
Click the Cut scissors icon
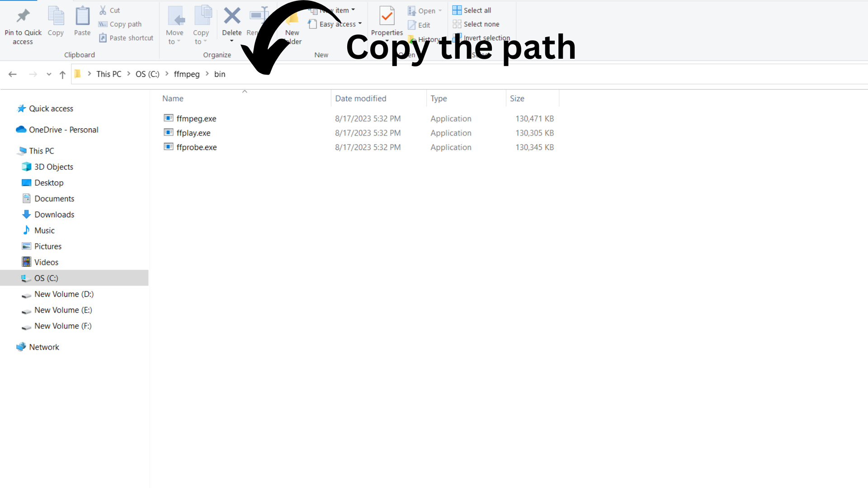coord(103,10)
